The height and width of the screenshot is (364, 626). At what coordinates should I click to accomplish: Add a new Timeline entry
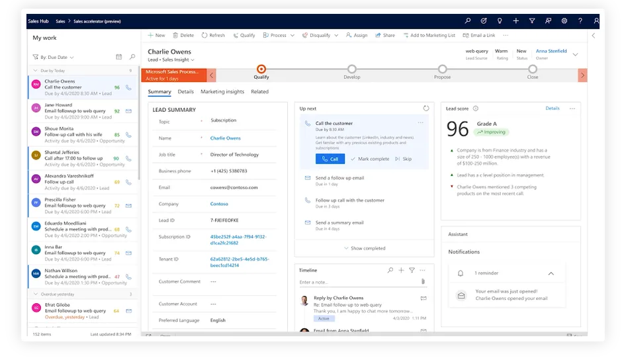pyautogui.click(x=401, y=270)
